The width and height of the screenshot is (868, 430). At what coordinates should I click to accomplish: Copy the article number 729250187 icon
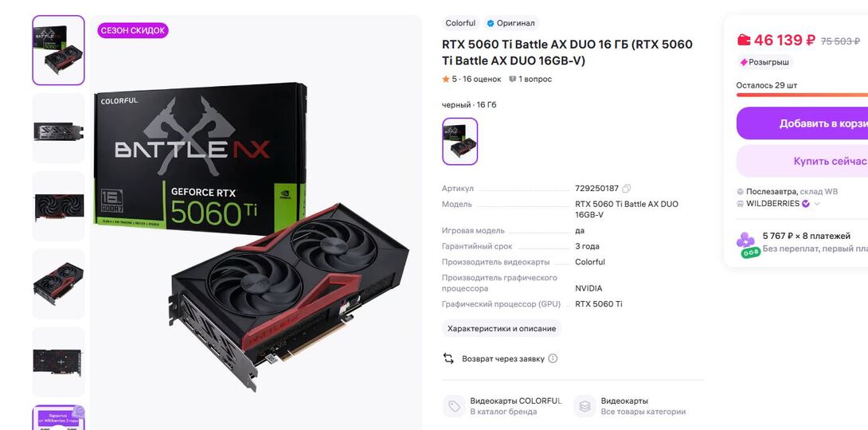pos(626,189)
